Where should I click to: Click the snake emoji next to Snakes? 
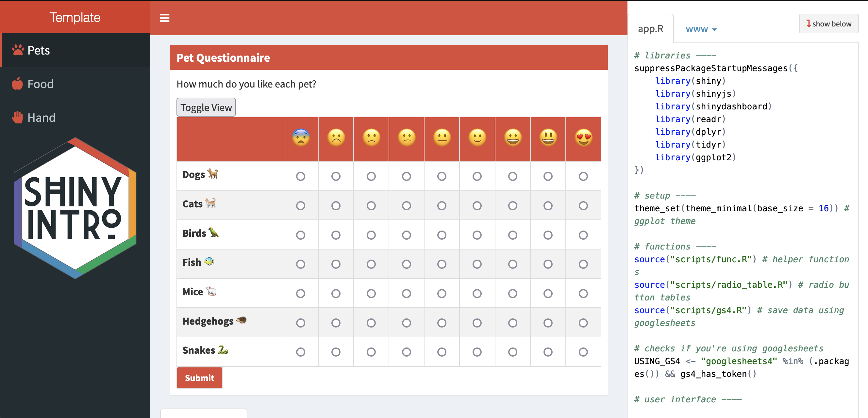coord(223,350)
